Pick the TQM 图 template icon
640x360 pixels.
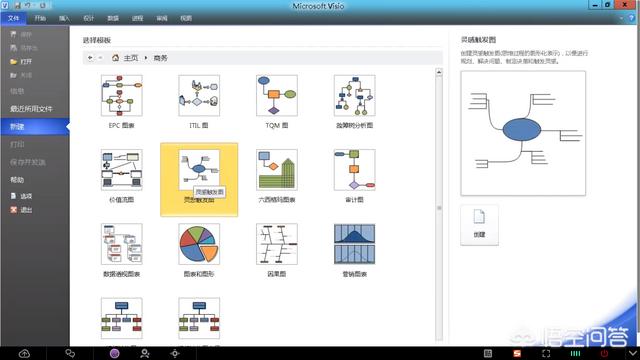pos(277,96)
